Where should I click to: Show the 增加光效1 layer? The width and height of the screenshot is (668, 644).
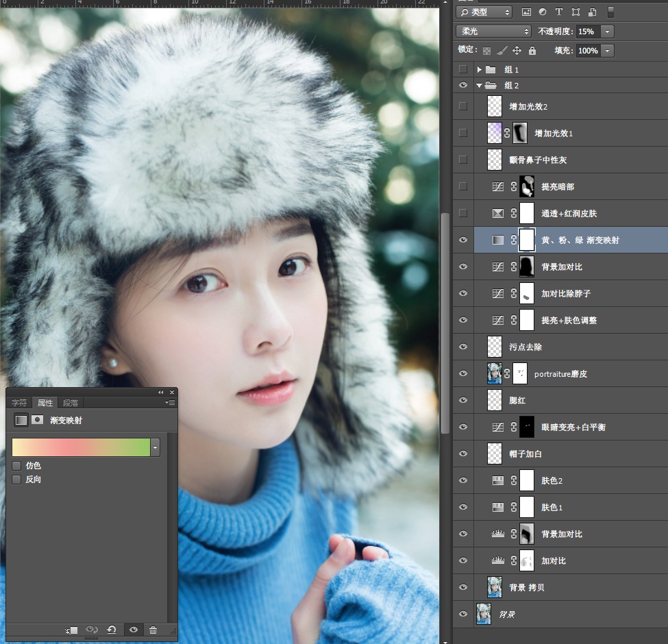463,133
